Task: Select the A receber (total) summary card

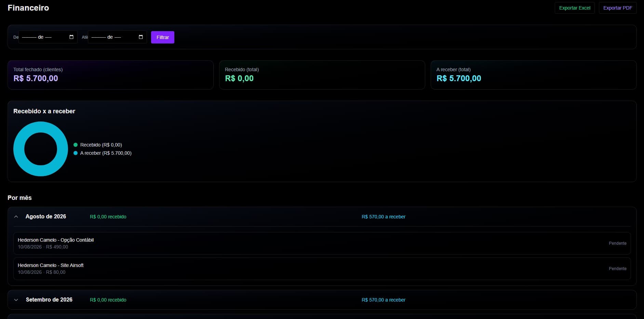Action: click(x=534, y=75)
